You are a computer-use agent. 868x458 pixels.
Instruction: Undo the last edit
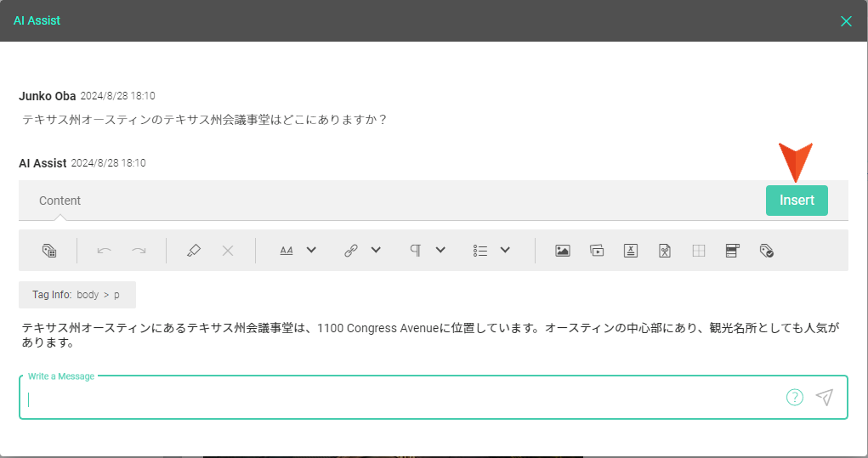[104, 251]
